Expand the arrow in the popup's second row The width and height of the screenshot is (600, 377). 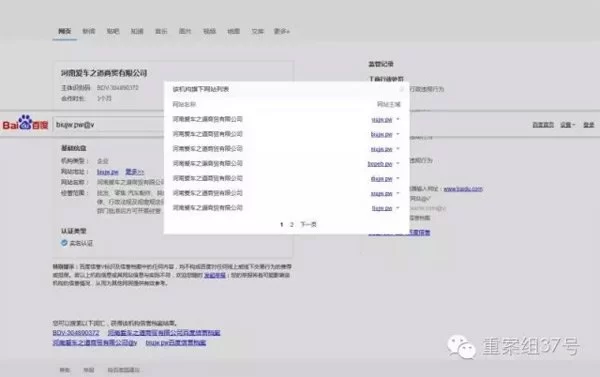398,134
